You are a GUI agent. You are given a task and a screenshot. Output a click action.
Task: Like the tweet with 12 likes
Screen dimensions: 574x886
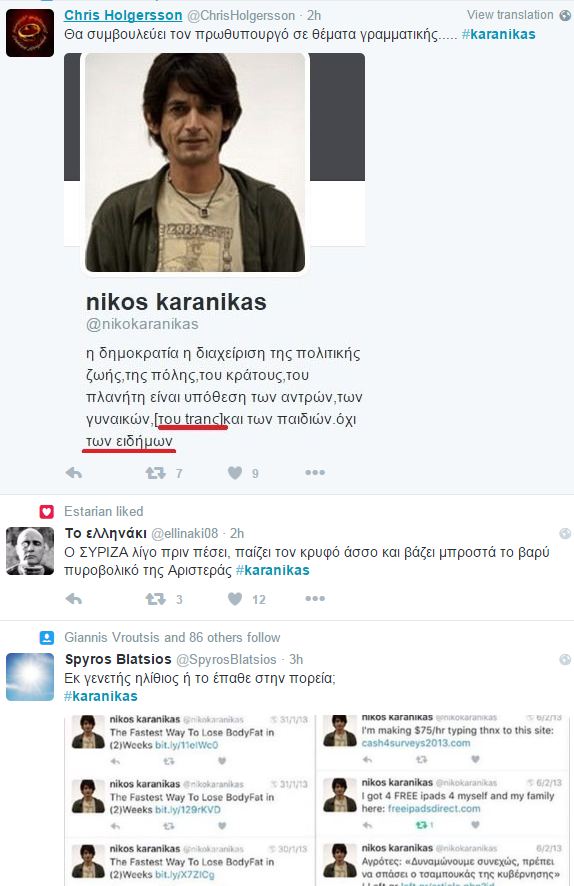pos(235,599)
